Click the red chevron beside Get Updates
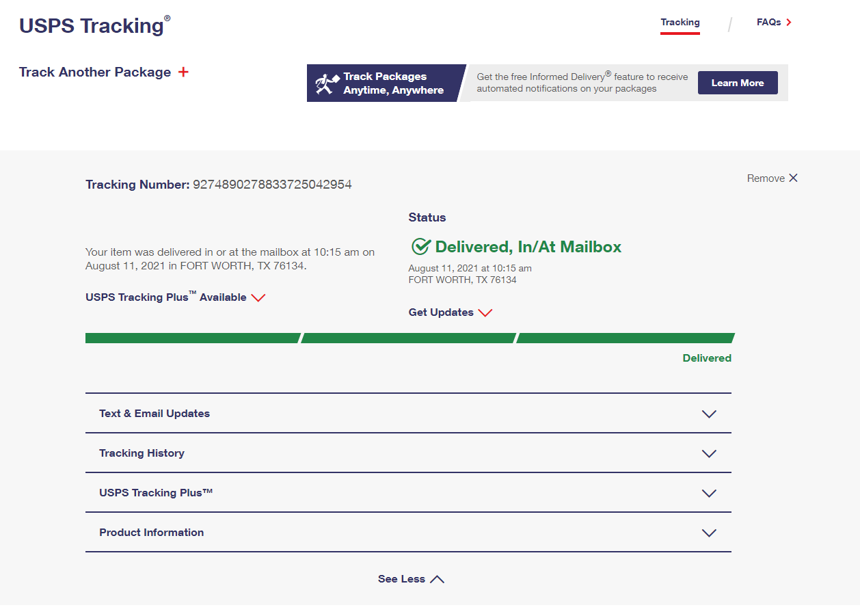 click(485, 312)
